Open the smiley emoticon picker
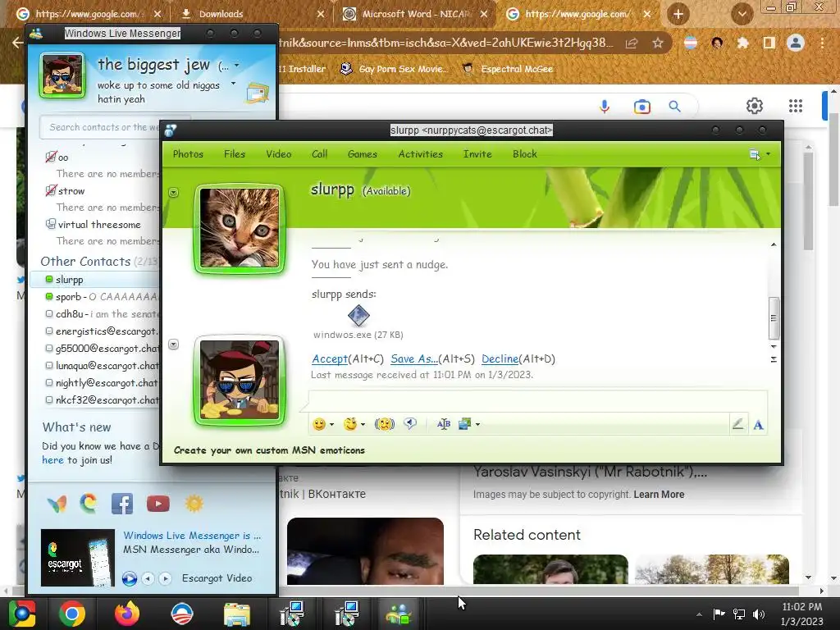This screenshot has width=840, height=630. tap(319, 424)
